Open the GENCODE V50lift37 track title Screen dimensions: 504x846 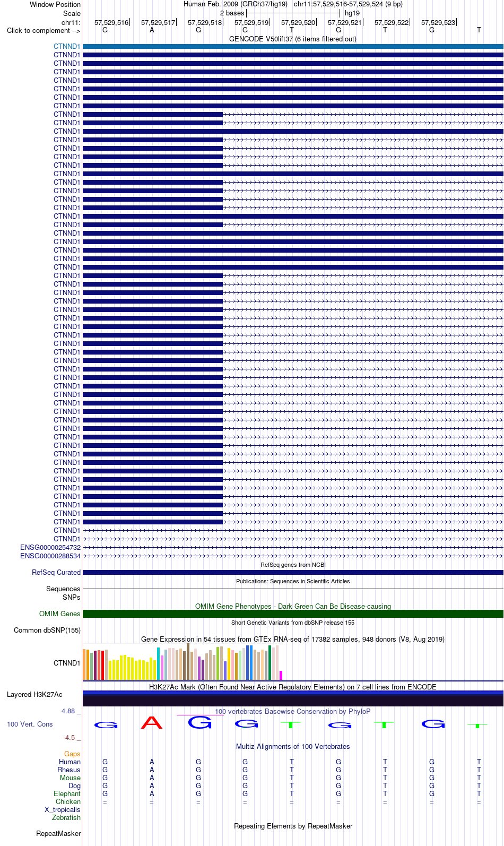tap(293, 39)
